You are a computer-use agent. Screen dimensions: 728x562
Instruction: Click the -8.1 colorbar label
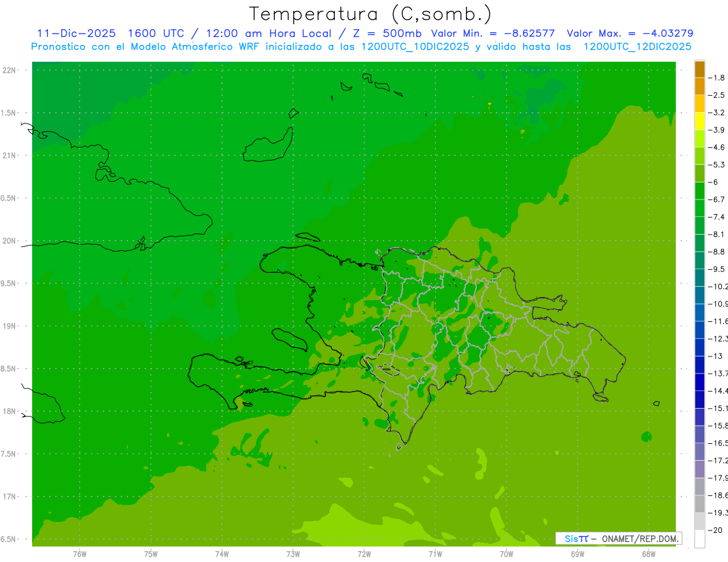tap(718, 234)
